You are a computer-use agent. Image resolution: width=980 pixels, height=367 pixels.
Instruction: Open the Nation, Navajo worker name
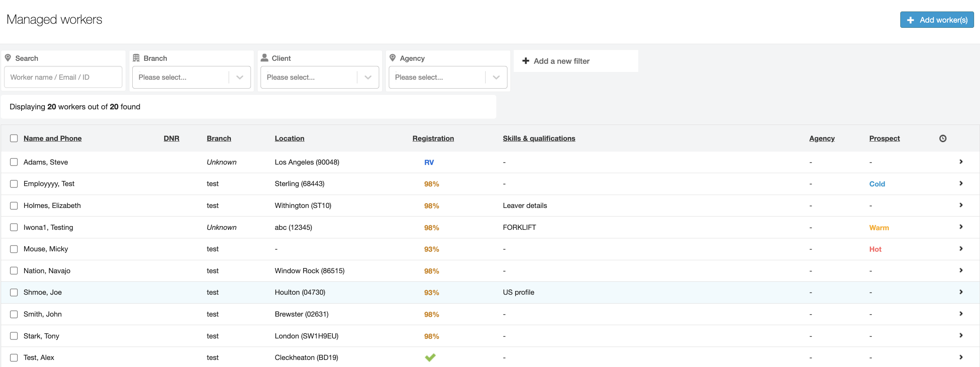pos(47,270)
